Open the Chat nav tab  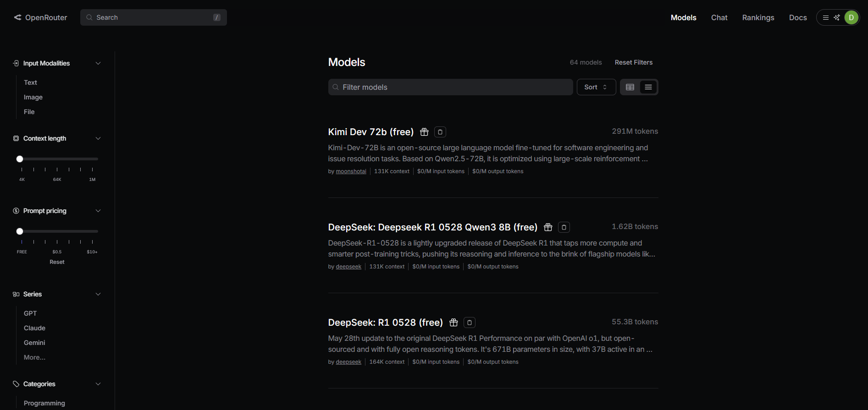pos(719,17)
